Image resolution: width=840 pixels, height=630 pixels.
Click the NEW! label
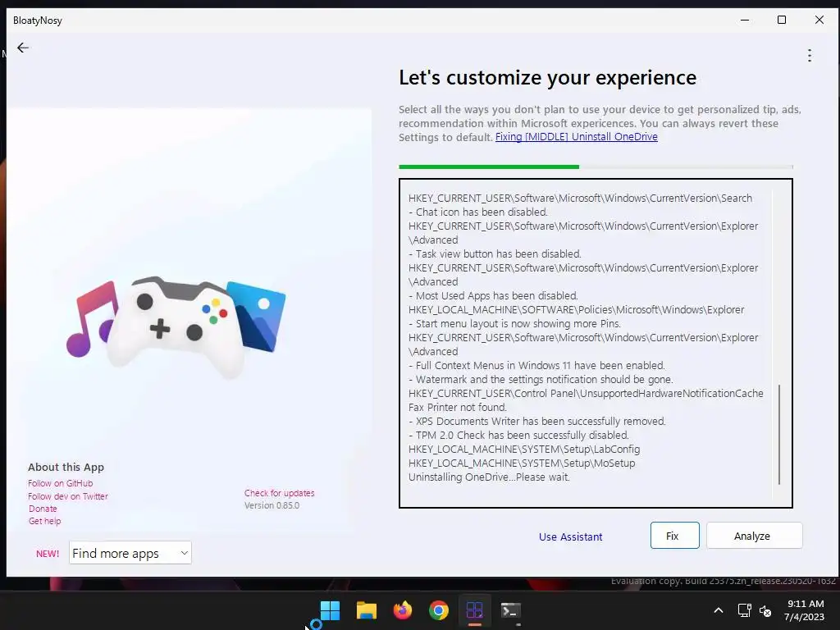point(48,554)
